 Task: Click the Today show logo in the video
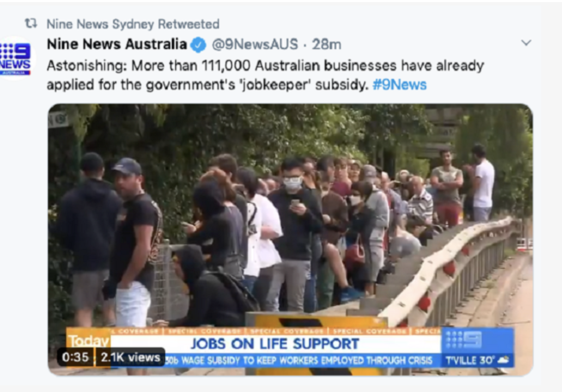click(88, 340)
